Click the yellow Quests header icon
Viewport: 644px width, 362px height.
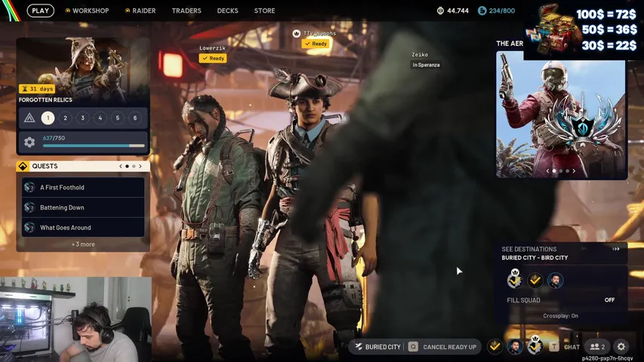23,166
